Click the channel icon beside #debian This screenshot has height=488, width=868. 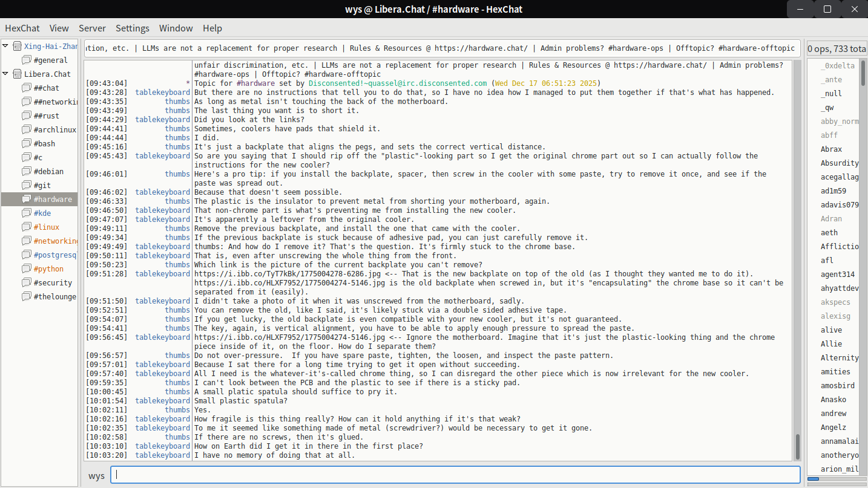click(26, 171)
